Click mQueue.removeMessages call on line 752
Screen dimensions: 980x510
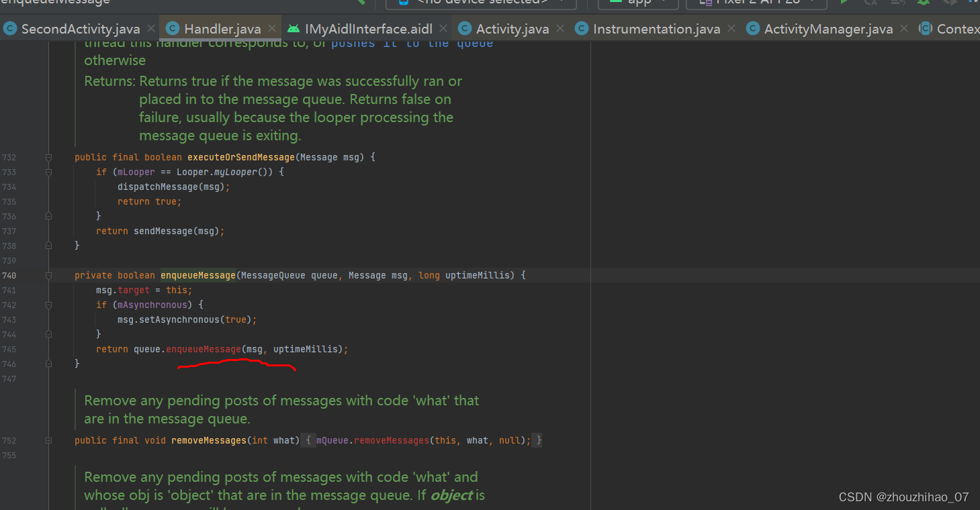[373, 440]
